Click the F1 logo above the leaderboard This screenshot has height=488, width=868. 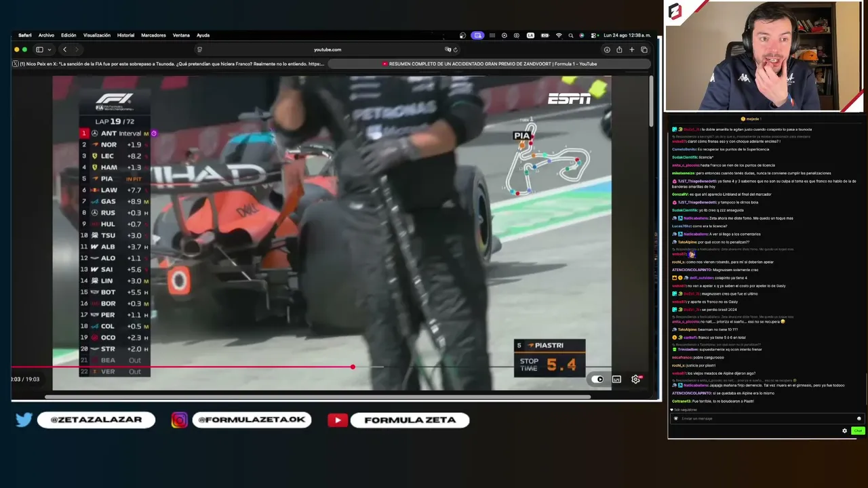click(x=115, y=102)
